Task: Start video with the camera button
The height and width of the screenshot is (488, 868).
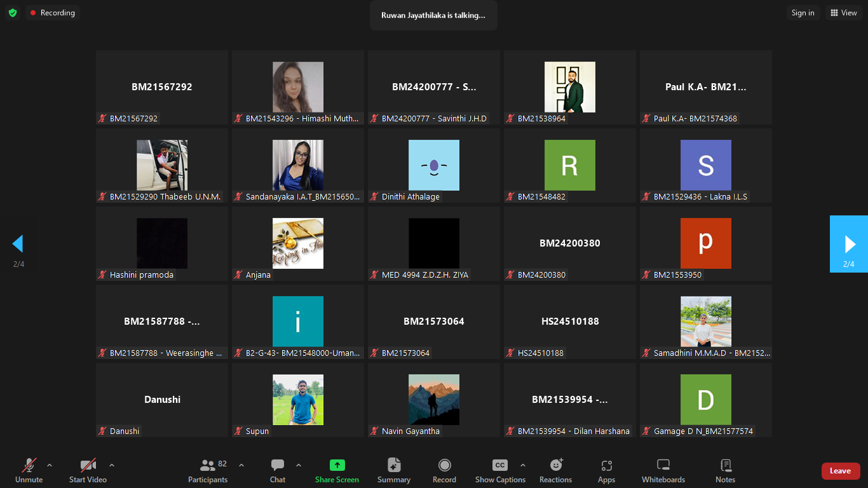Action: pos(88,470)
